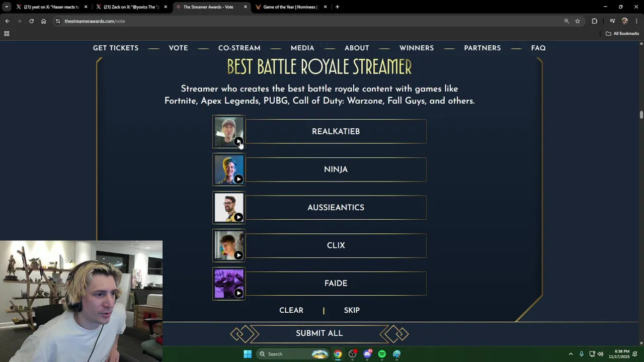The width and height of the screenshot is (644, 362).
Task: Close The Streamer Awards tab
Action: point(246,7)
